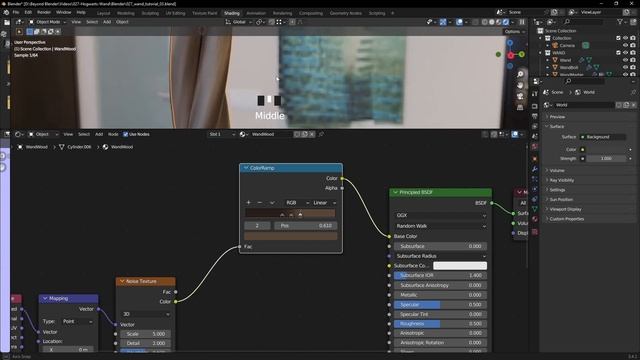
Task: Open the GGX distribution dropdown
Action: 440,215
